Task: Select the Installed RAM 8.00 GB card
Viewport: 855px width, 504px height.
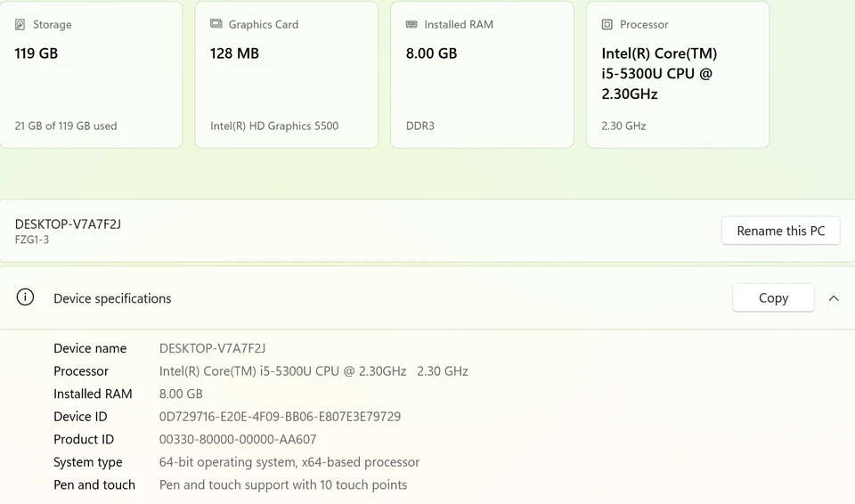Action: (x=482, y=75)
